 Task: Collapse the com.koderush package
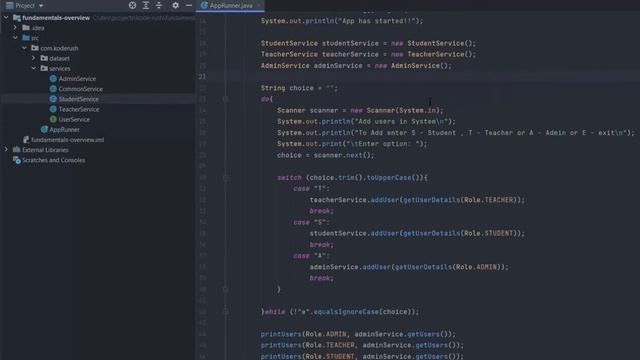pos(24,48)
